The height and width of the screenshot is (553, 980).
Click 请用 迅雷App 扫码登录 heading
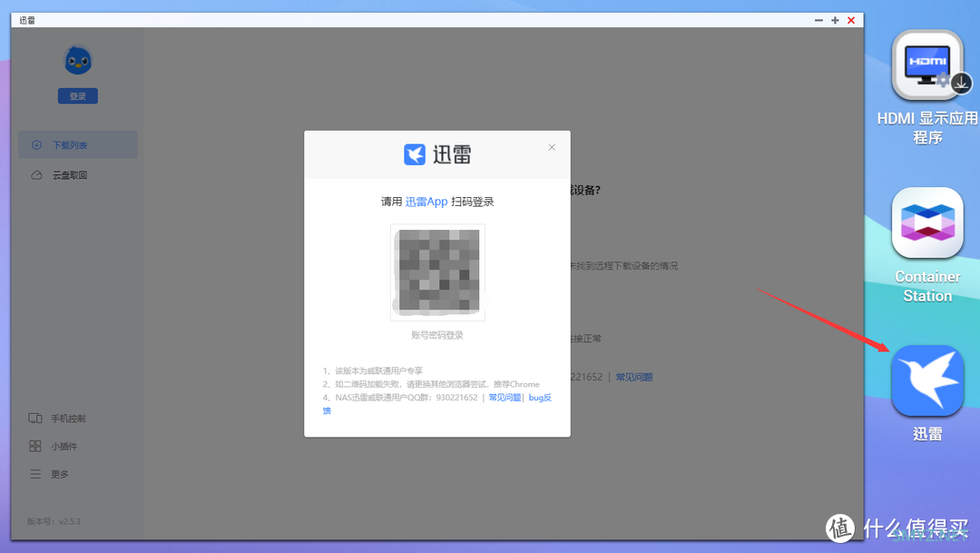pyautogui.click(x=437, y=202)
